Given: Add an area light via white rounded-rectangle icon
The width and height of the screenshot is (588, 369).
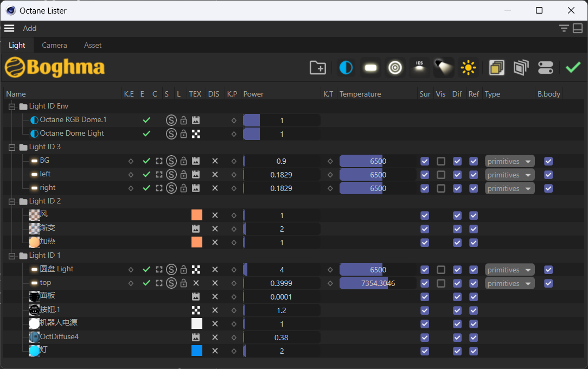Looking at the screenshot, I should pos(370,68).
